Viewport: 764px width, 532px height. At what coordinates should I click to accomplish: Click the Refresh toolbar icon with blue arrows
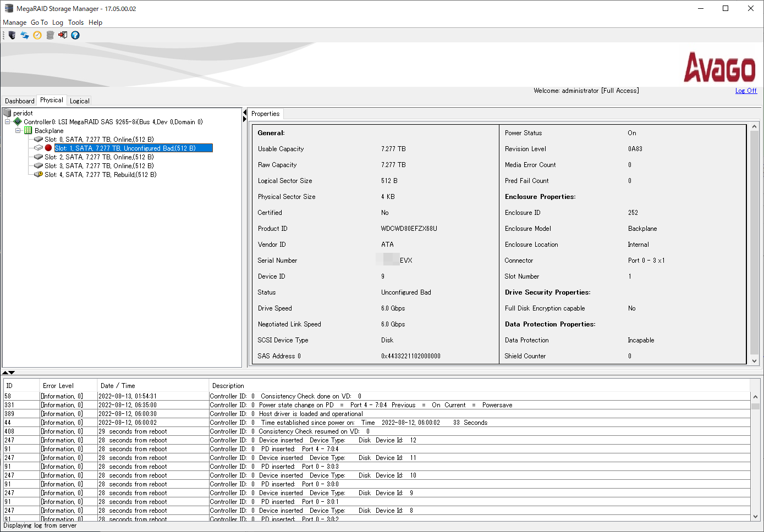click(x=25, y=35)
